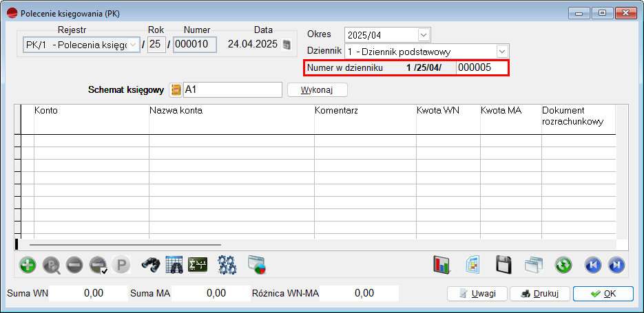Open the Okres 2025/04 dropdown
This screenshot has height=313, width=644.
pos(423,34)
